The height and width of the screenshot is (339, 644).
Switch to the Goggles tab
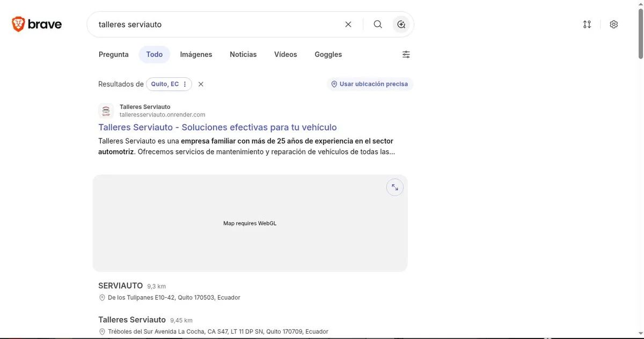(x=328, y=54)
